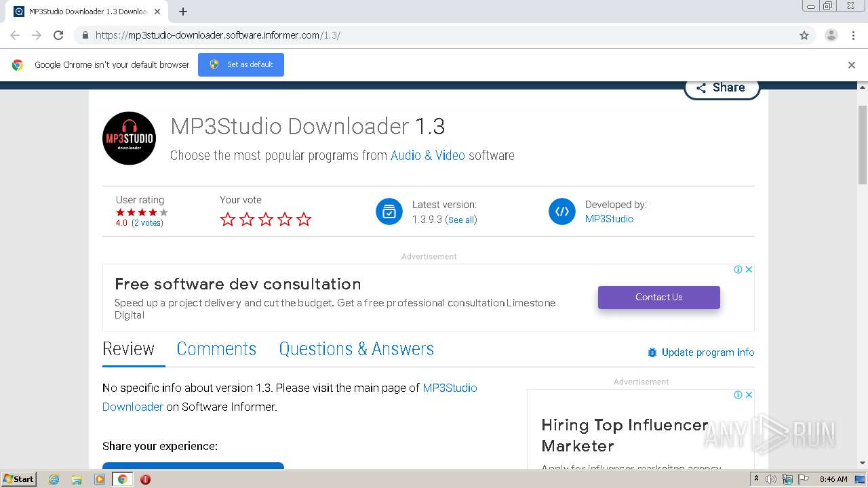This screenshot has width=868, height=488.
Task: Click the latest version calendar icon
Action: point(389,211)
